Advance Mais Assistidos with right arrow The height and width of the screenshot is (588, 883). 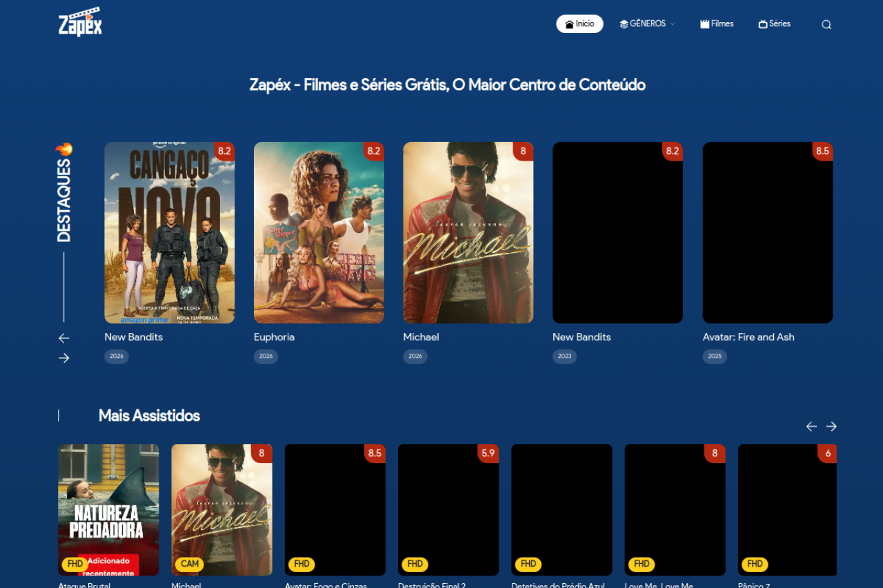(x=831, y=427)
